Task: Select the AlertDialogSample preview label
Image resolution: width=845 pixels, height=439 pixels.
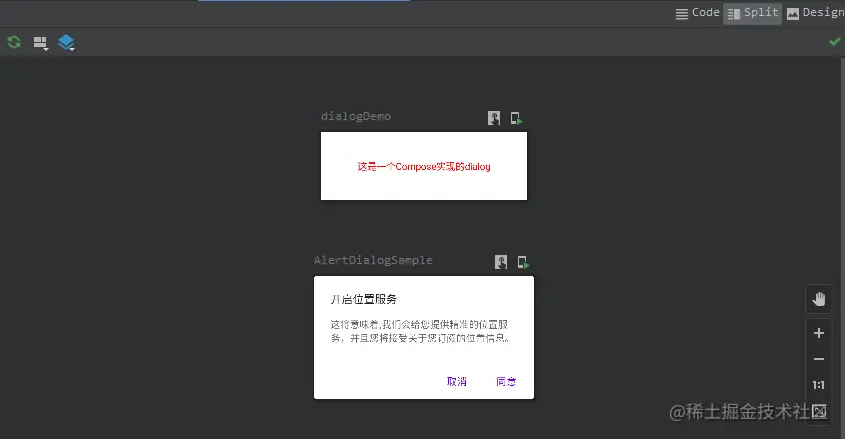Action: click(373, 260)
